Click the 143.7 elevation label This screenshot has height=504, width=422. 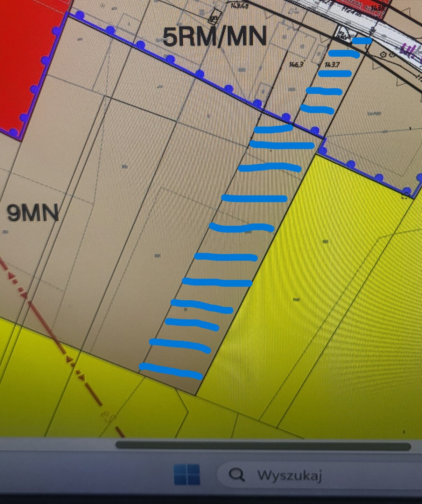(x=332, y=64)
